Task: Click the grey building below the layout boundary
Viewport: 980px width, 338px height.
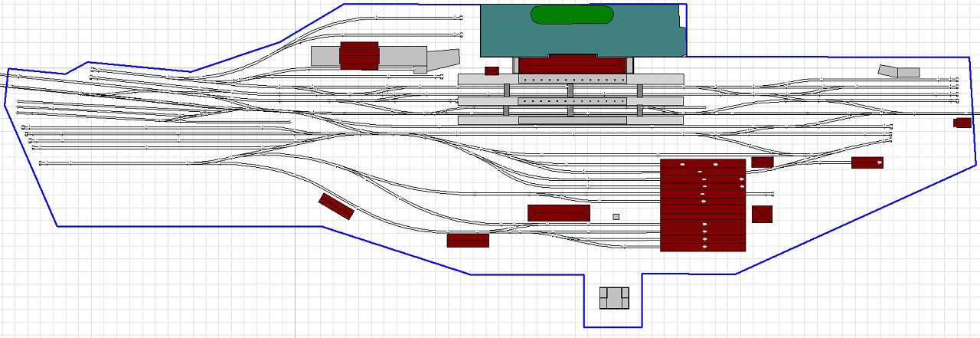Action: point(614,297)
